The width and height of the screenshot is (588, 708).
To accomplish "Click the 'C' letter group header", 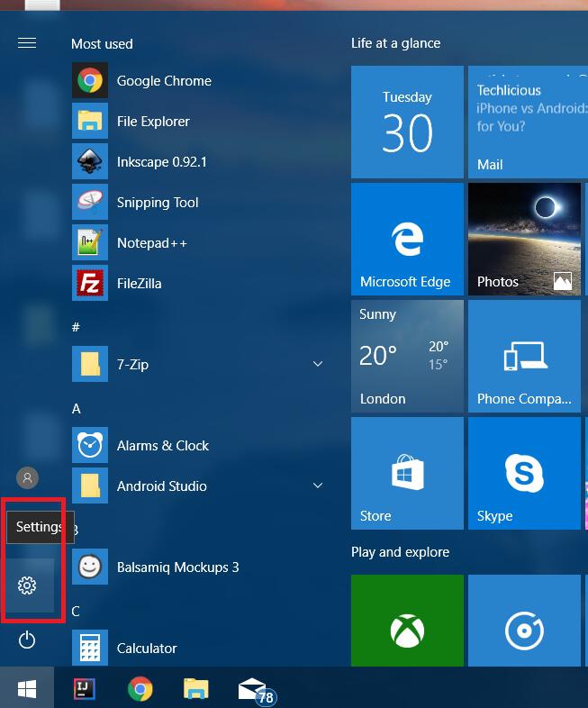I will (x=76, y=612).
